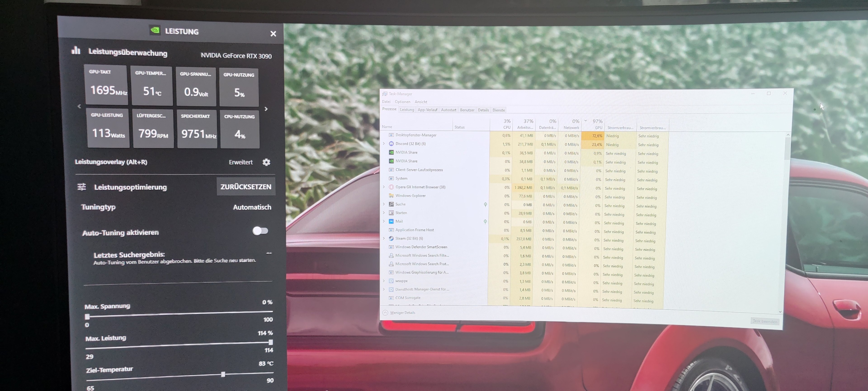Expand the Opera GX Internet Browser group
This screenshot has height=391, width=868.
[x=384, y=187]
